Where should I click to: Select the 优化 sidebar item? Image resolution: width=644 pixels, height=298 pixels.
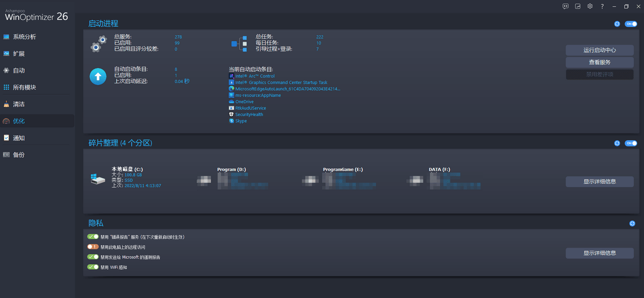pyautogui.click(x=37, y=121)
